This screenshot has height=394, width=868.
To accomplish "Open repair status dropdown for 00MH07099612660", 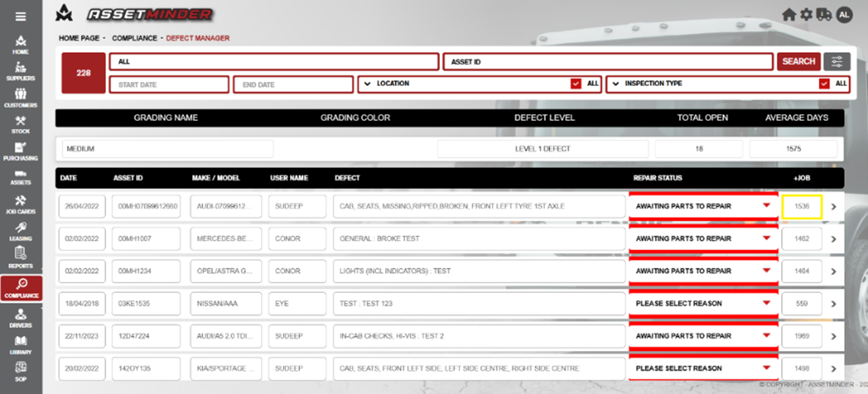I will pyautogui.click(x=703, y=206).
